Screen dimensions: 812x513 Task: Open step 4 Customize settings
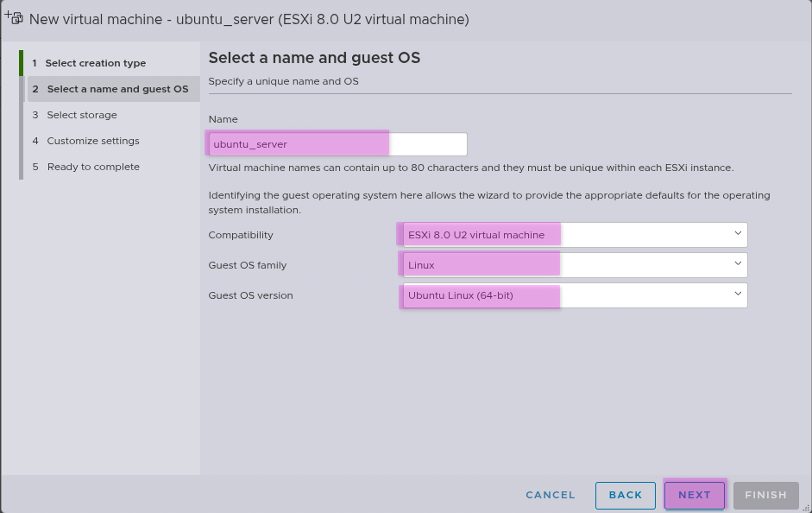[92, 141]
